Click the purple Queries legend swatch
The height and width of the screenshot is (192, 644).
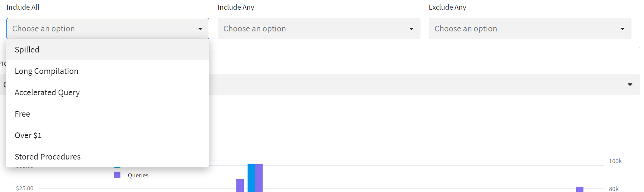[117, 175]
